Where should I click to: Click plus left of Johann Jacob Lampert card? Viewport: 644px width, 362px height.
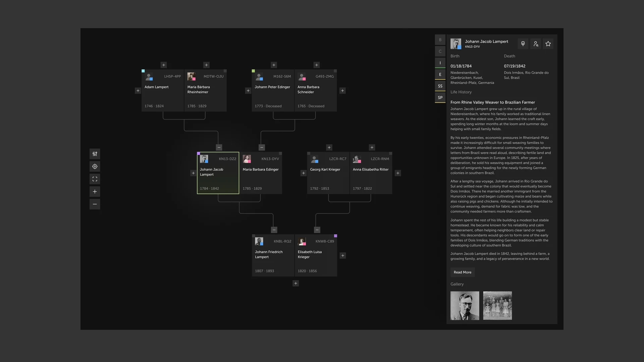coord(193,173)
